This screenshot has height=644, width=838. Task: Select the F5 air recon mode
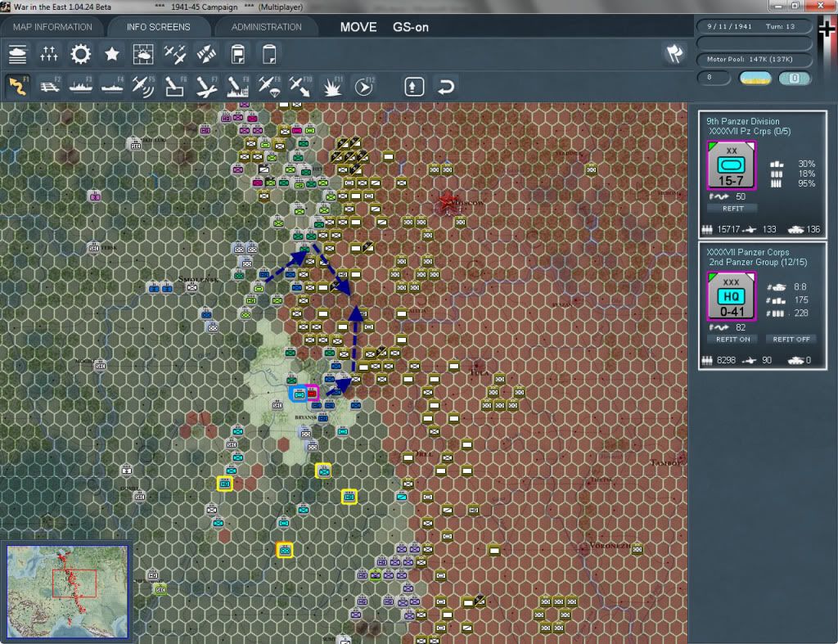point(143,86)
